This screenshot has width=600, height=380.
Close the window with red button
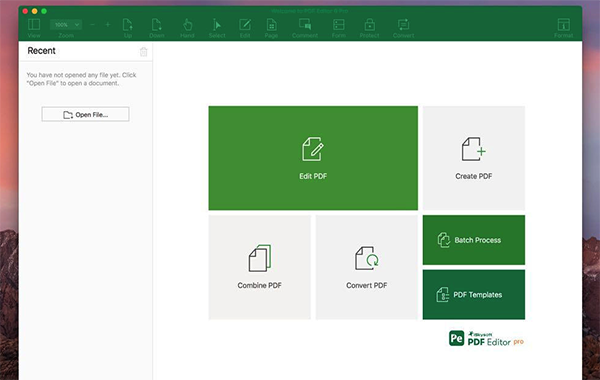[25, 11]
